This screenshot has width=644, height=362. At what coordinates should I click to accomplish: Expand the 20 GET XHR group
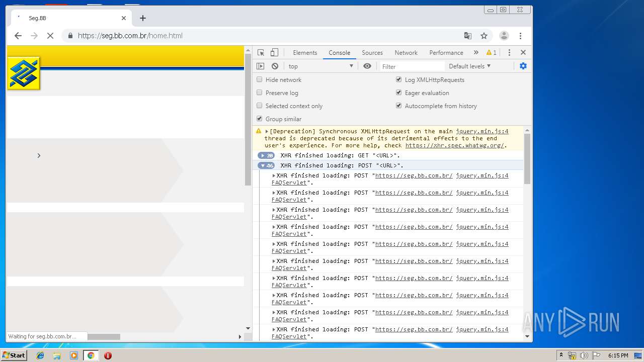(x=266, y=155)
